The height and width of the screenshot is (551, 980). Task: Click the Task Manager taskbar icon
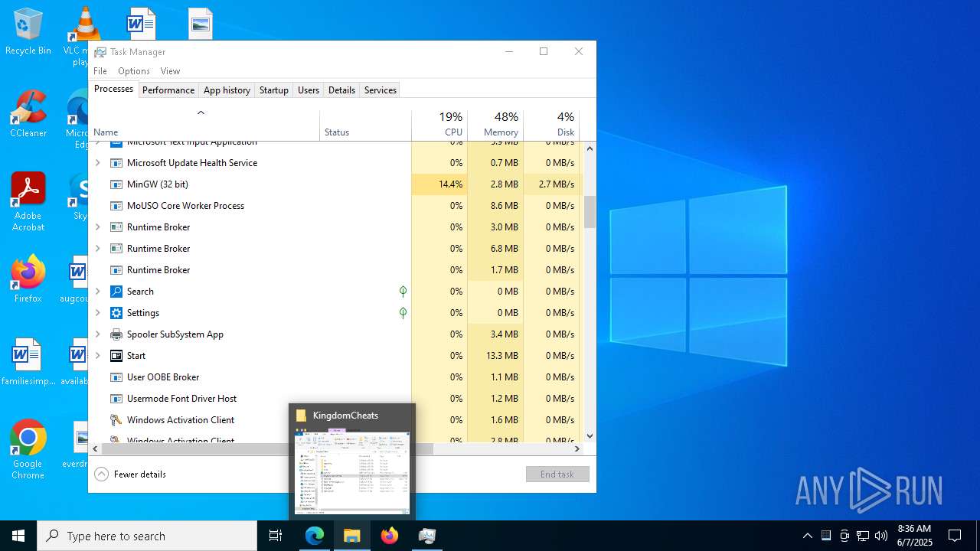(427, 536)
